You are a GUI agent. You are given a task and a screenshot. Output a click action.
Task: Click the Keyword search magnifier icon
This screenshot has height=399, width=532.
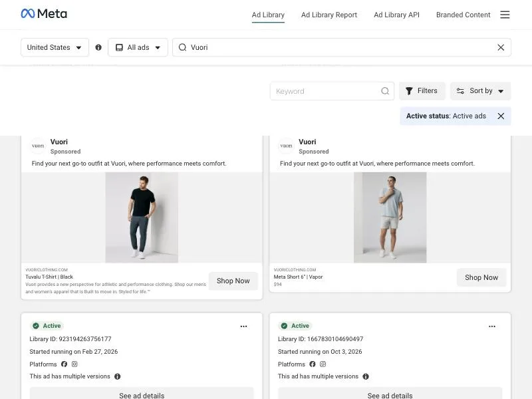(385, 91)
